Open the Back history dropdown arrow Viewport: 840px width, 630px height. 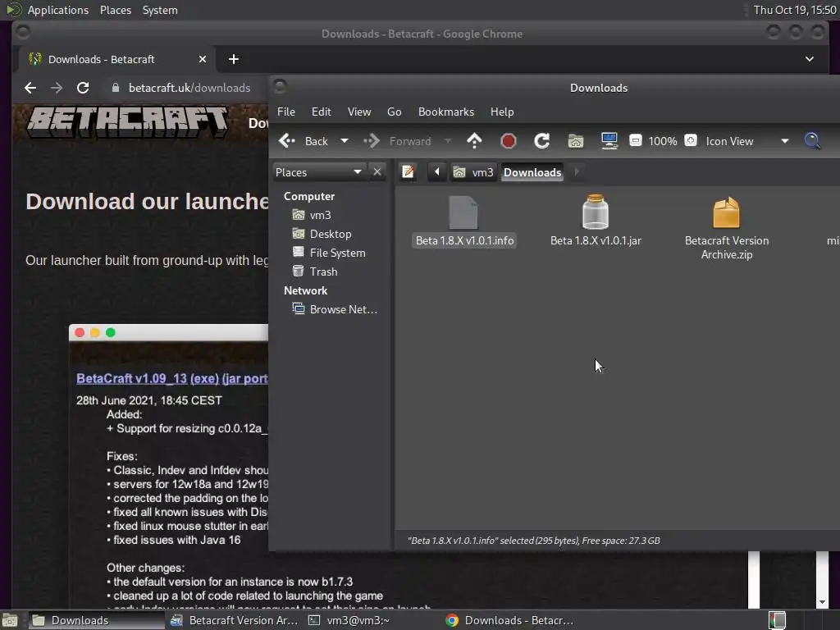(345, 141)
